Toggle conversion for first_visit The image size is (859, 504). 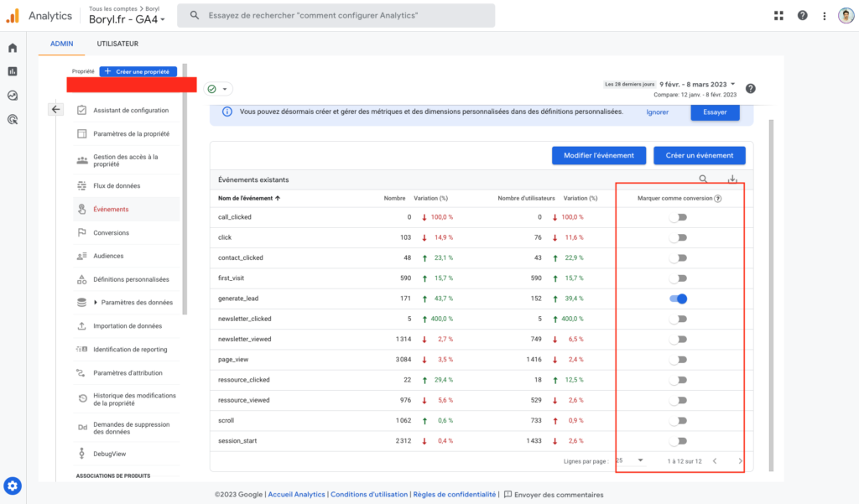click(678, 278)
